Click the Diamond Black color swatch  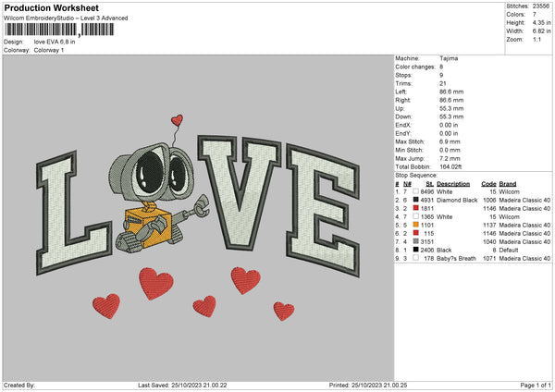pos(416,200)
